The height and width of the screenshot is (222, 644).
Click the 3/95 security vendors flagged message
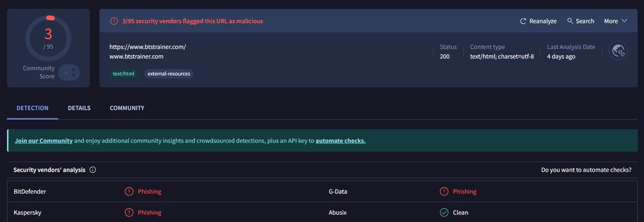pos(193,21)
